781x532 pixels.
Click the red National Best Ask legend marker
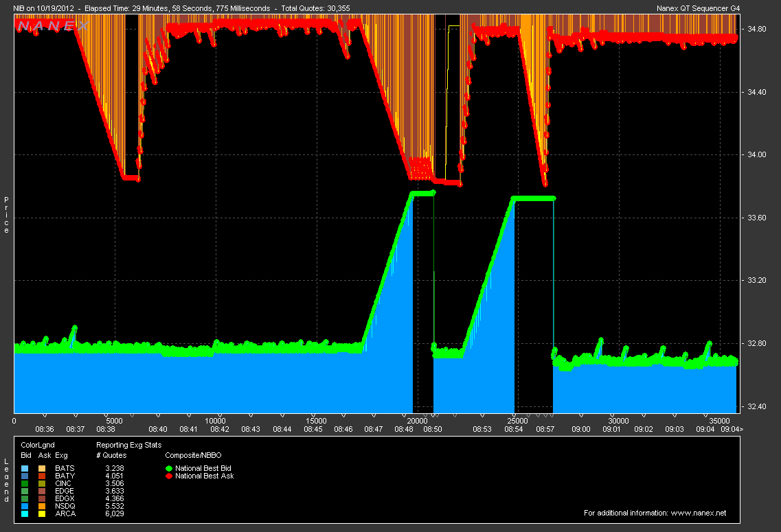[x=169, y=476]
